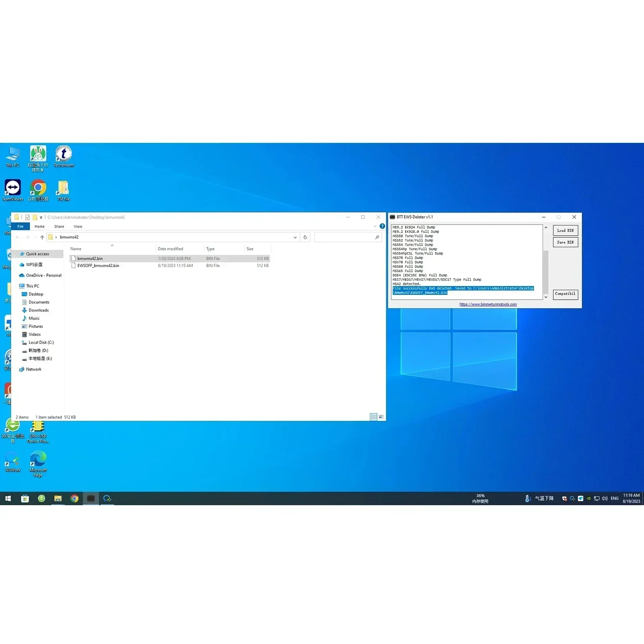Expand the address bar history dropdown
The width and height of the screenshot is (644, 644).
point(295,237)
